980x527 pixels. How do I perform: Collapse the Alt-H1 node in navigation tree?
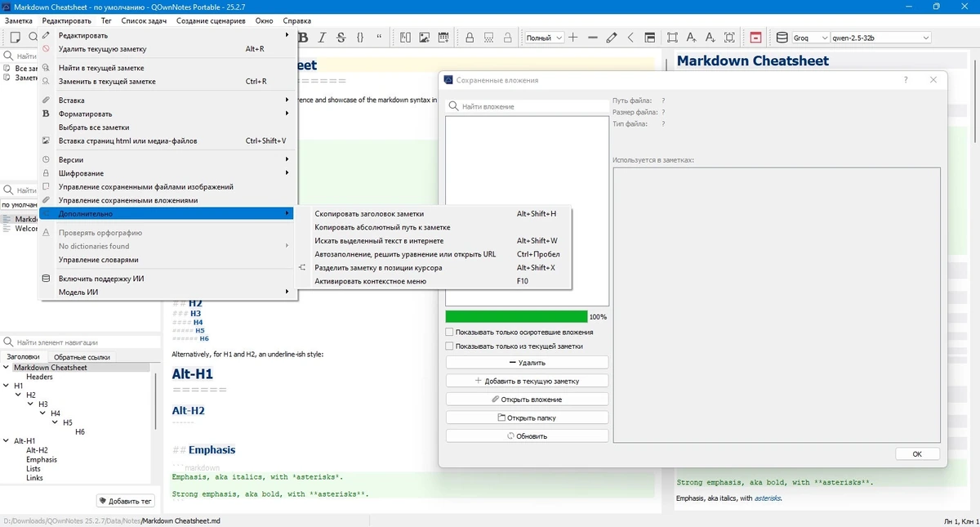coord(7,441)
